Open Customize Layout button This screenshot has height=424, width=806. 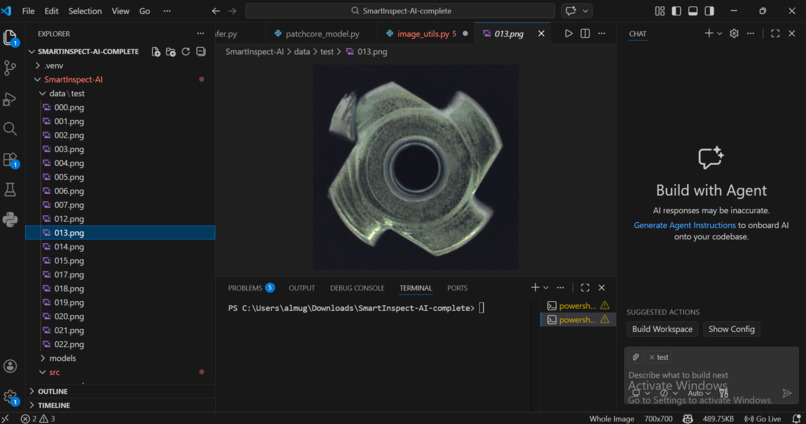(660, 11)
